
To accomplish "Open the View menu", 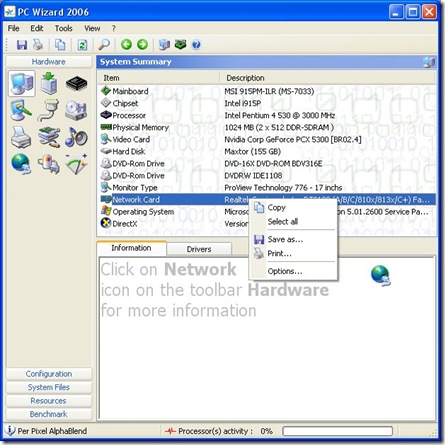I will tap(92, 28).
